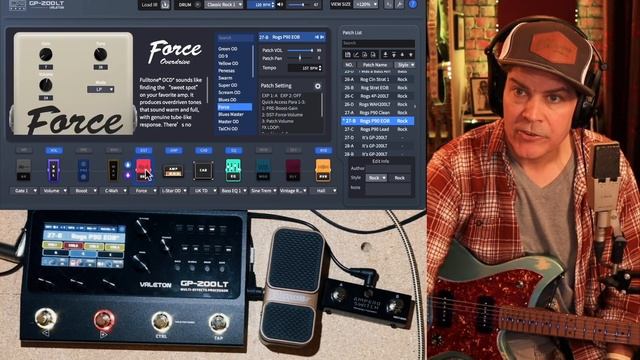640x360 pixels.
Task: Click the lower-left knob on Force pedal
Action: (x=46, y=85)
